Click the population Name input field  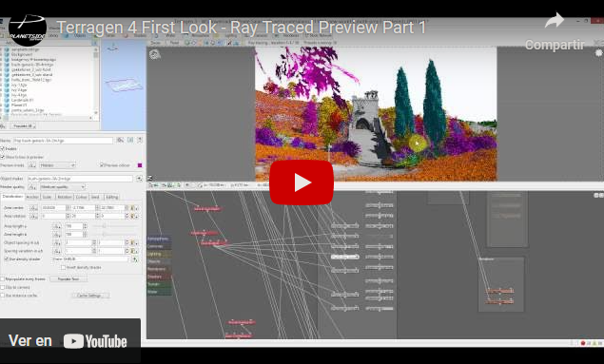pos(63,141)
